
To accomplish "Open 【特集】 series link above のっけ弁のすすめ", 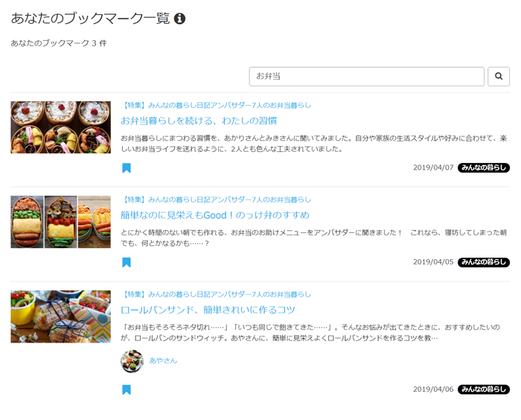I will click(x=216, y=200).
